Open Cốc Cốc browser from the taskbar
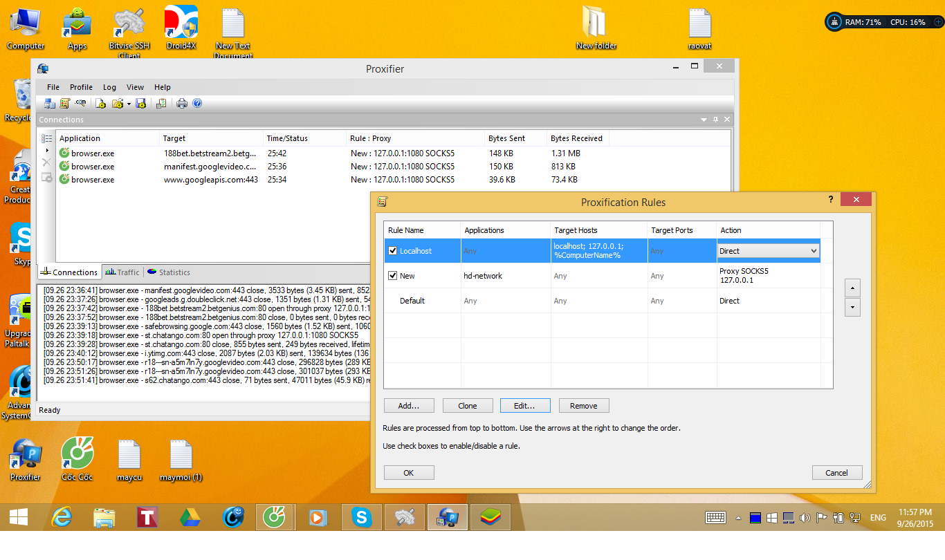The image size is (945, 560). pyautogui.click(x=275, y=516)
